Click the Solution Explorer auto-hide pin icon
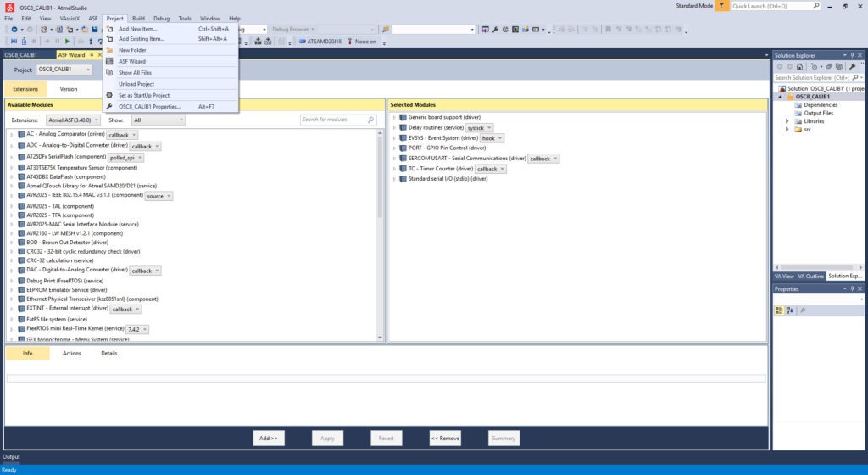 click(853, 55)
